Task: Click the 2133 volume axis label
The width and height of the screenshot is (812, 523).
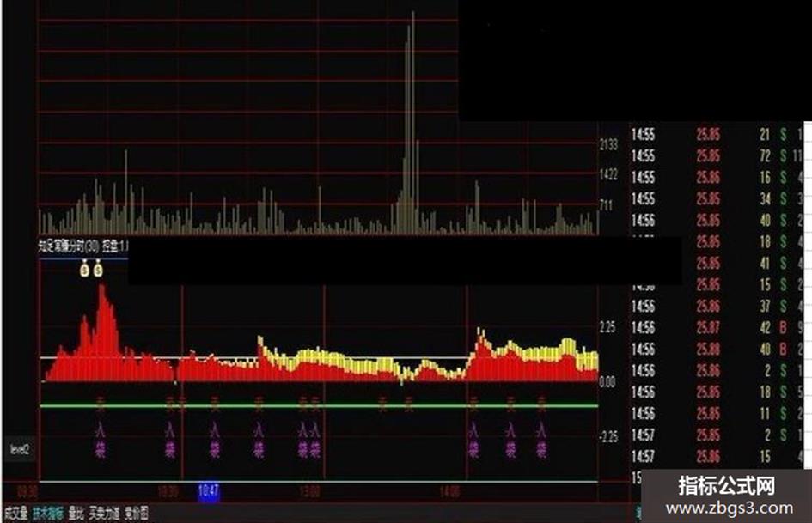Action: 609,144
